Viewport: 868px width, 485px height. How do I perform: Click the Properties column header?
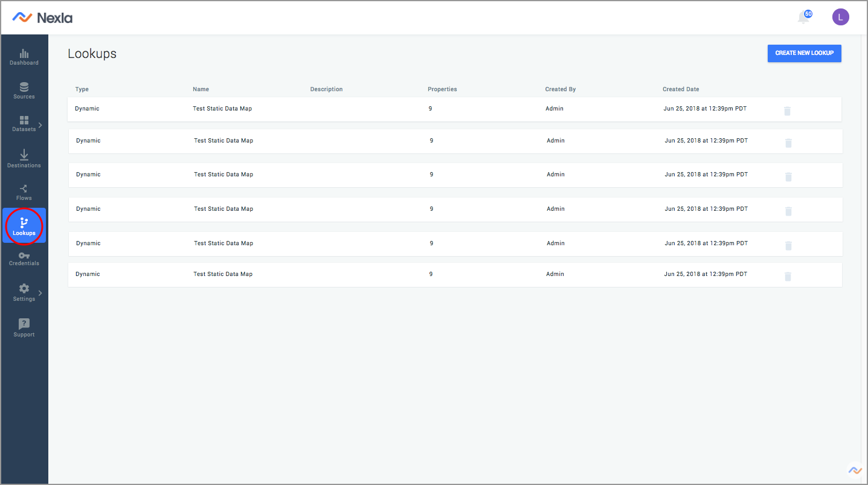click(x=442, y=89)
